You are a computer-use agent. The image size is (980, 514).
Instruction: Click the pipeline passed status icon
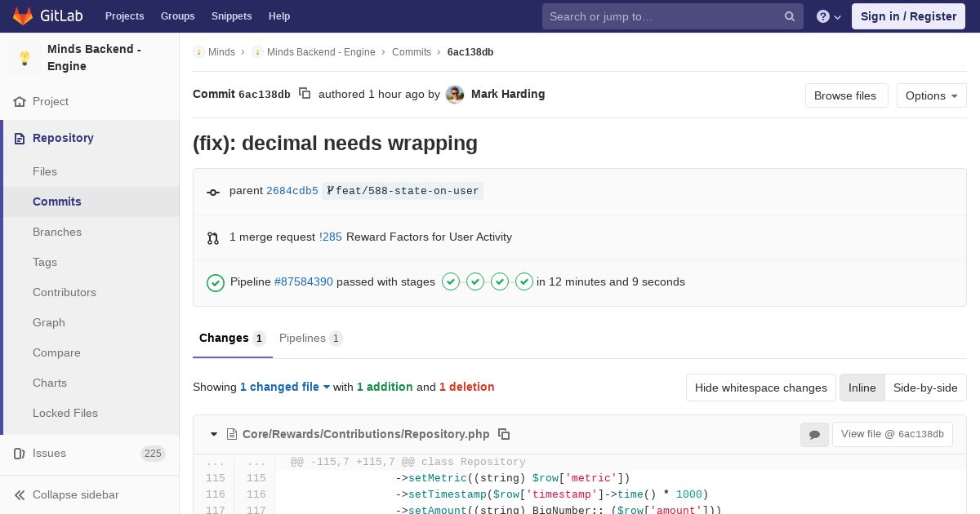[x=216, y=282]
